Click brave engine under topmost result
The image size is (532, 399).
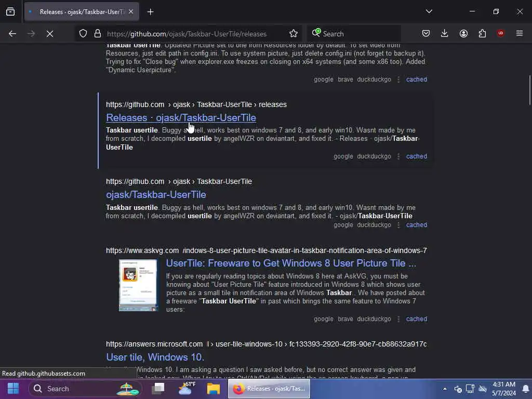click(345, 79)
